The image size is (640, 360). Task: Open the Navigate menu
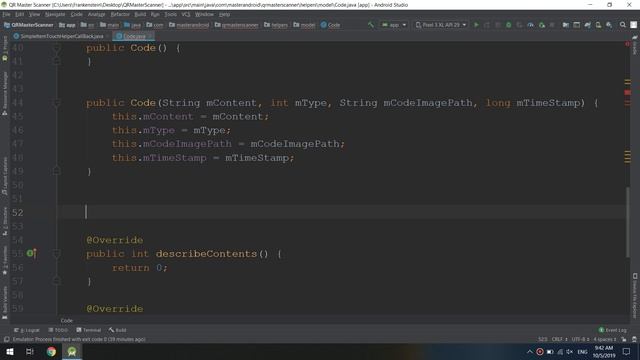coord(55,14)
